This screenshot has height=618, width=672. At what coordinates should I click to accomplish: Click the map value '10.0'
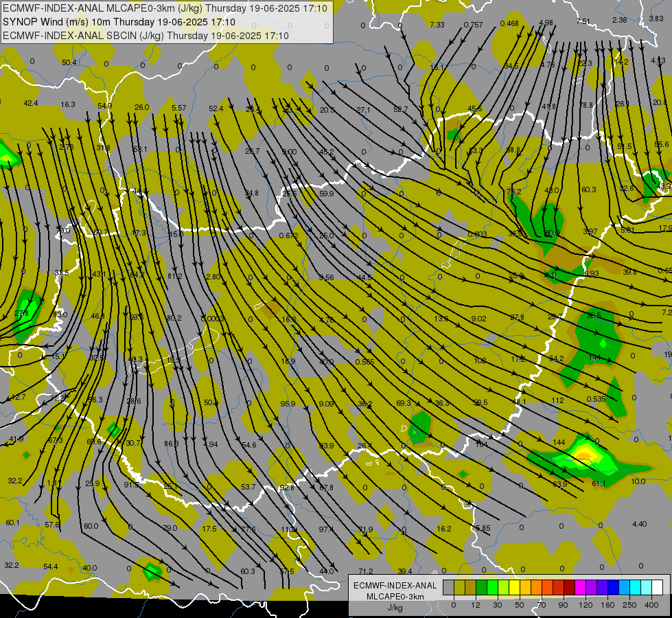(638, 481)
